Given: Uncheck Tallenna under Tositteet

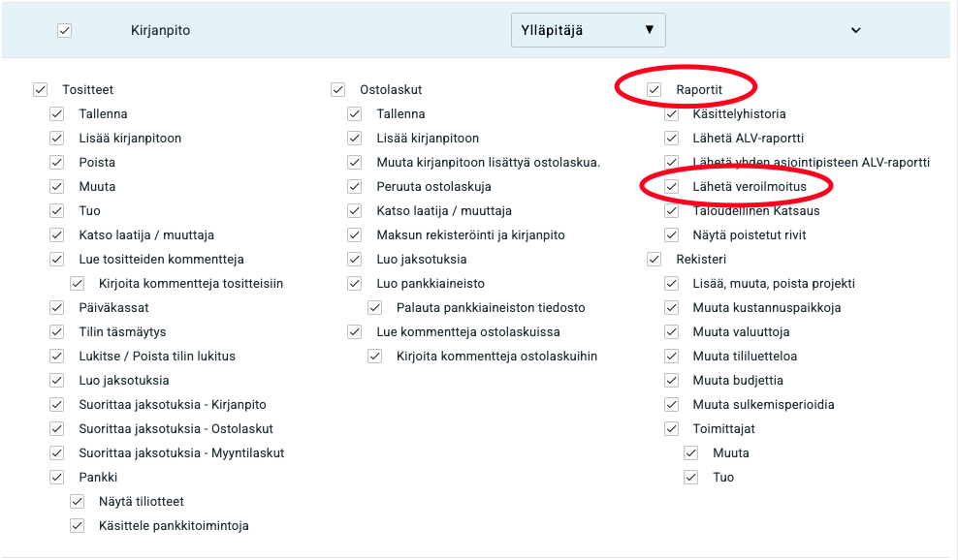Looking at the screenshot, I should coord(57,113).
